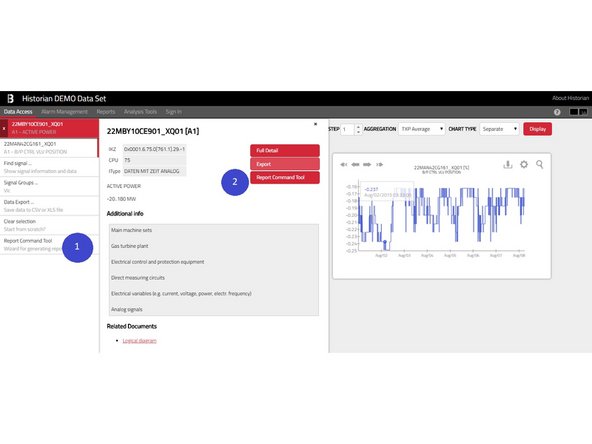The height and width of the screenshot is (444, 592).
Task: Click the Historian B logo icon
Action: click(x=11, y=99)
